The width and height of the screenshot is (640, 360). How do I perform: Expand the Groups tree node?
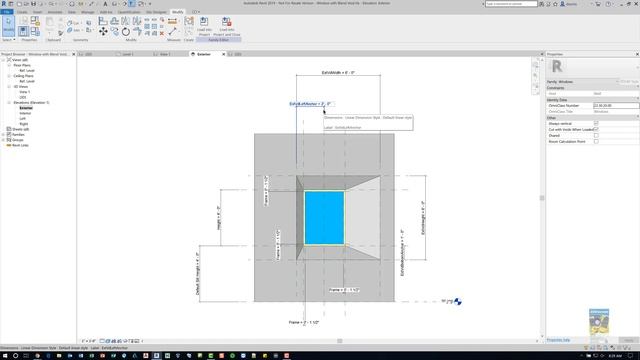click(3, 140)
